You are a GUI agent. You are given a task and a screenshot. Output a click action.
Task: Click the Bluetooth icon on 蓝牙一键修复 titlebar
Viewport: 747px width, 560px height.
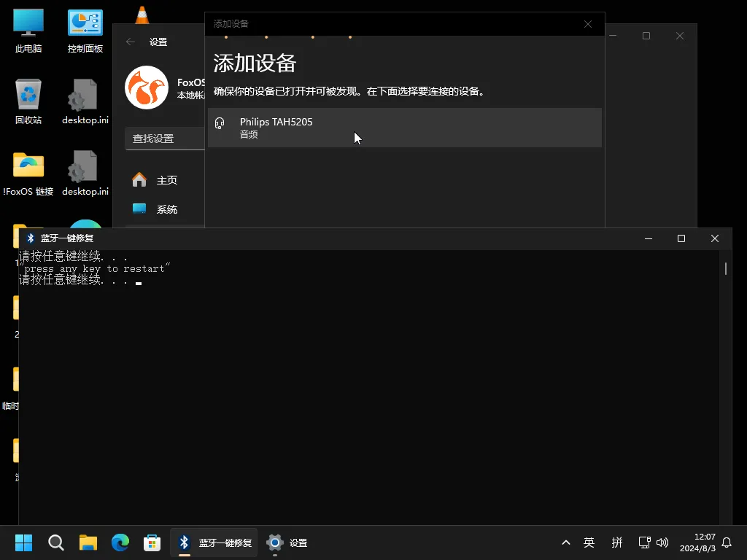tap(30, 238)
